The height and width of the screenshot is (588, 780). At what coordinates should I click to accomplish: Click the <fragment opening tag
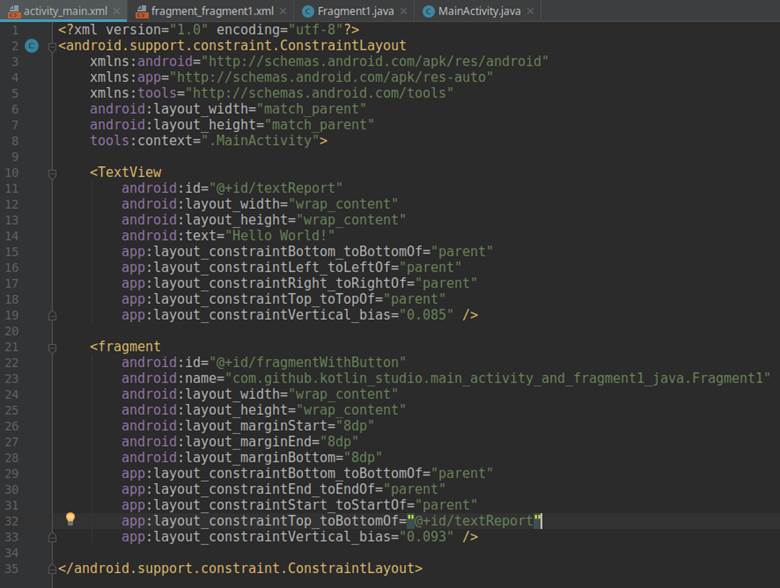(x=125, y=347)
